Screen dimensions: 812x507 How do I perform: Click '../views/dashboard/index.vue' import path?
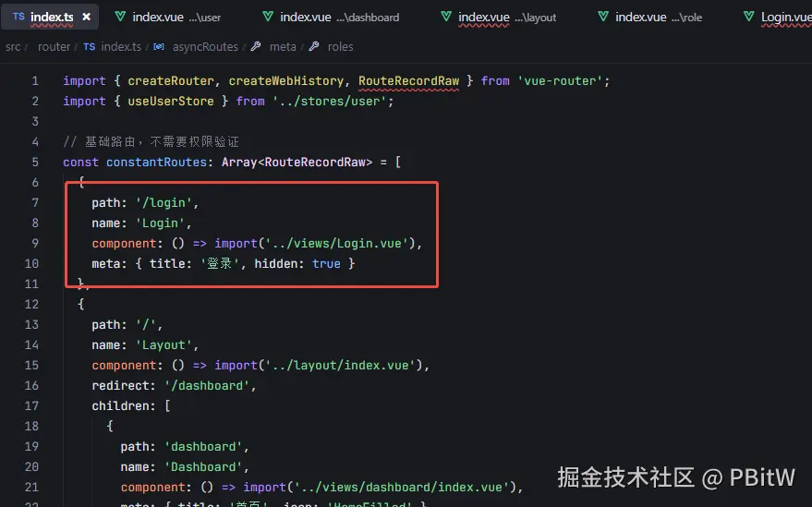coord(401,488)
